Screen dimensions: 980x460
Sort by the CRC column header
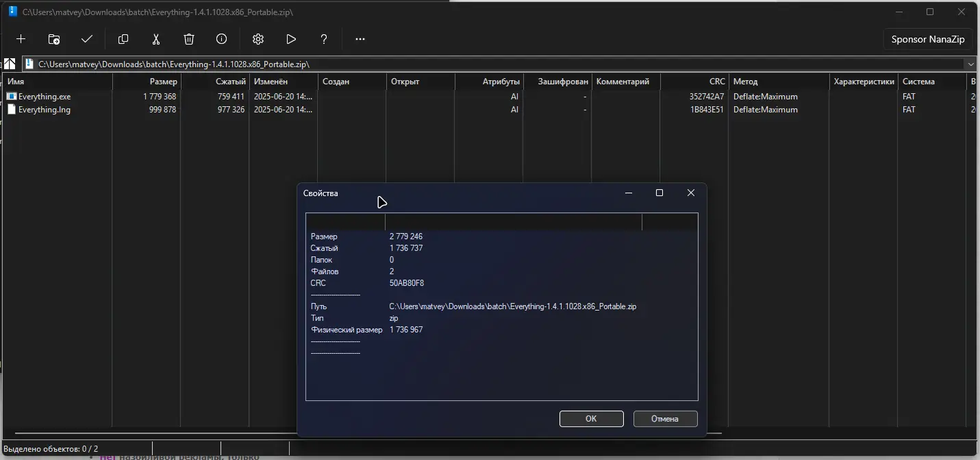(x=694, y=82)
